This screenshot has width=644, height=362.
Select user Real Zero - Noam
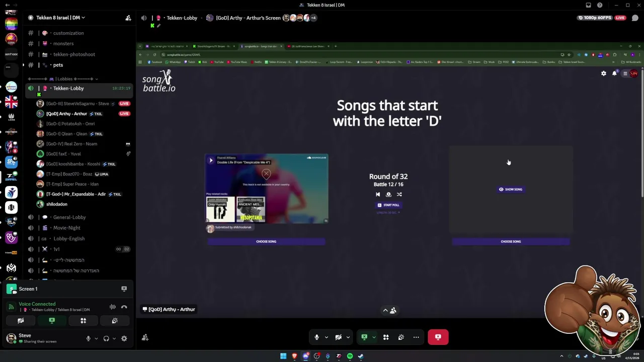71,144
